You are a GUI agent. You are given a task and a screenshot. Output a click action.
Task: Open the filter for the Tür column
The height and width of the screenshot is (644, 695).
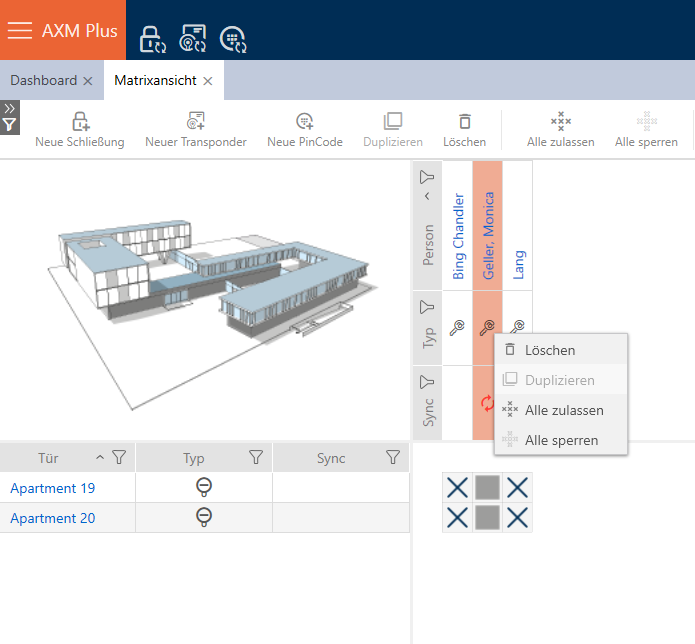point(119,458)
